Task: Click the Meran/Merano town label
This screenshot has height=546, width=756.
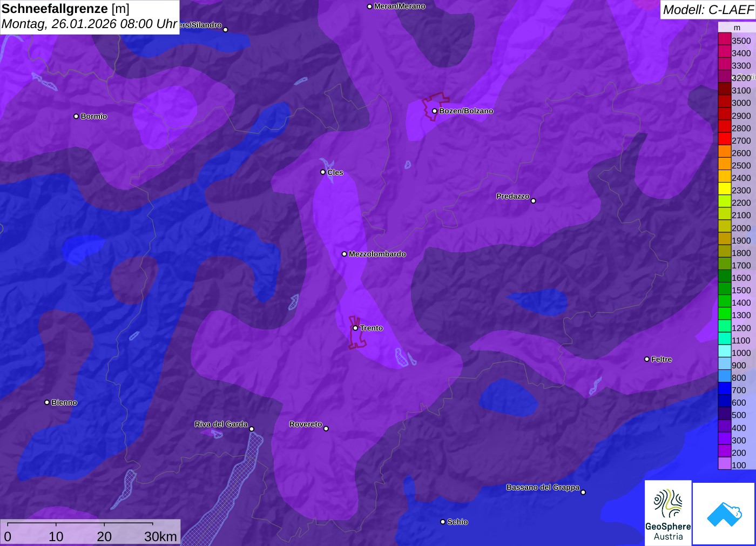Action: 400,6
